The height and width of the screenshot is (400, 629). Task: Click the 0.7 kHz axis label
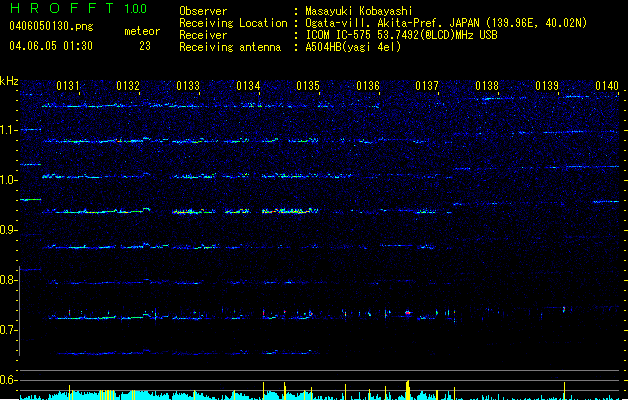(8, 330)
